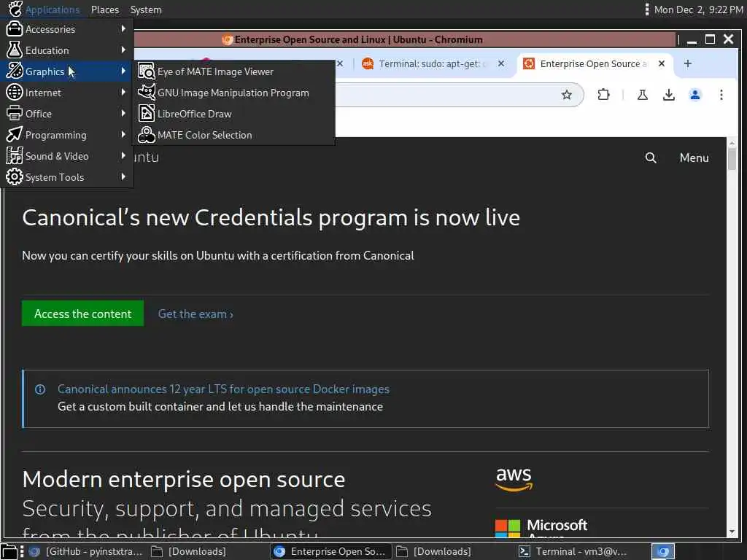The width and height of the screenshot is (747, 560).
Task: Open Chromium three-dot menu
Action: click(721, 95)
